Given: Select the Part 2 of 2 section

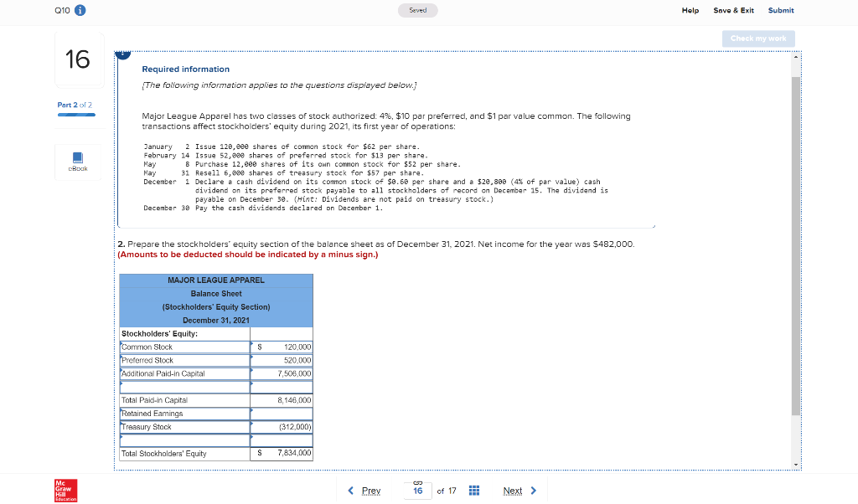Looking at the screenshot, I should point(75,105).
